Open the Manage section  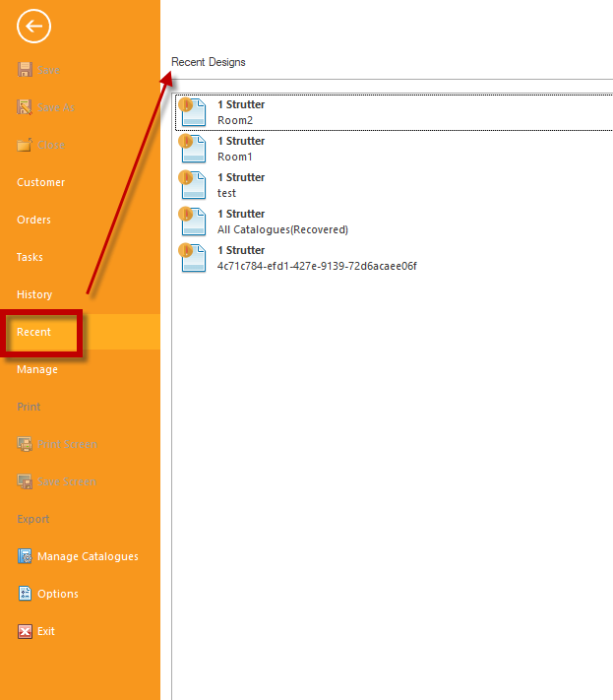point(37,369)
